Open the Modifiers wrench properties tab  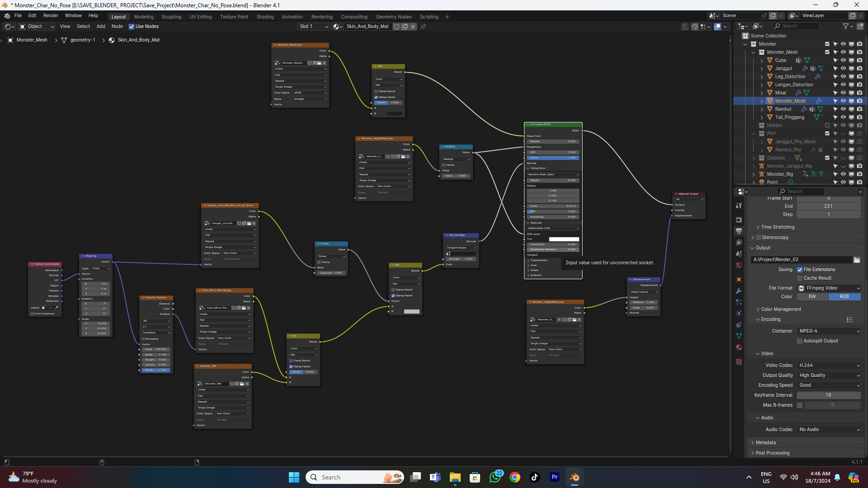(x=739, y=291)
